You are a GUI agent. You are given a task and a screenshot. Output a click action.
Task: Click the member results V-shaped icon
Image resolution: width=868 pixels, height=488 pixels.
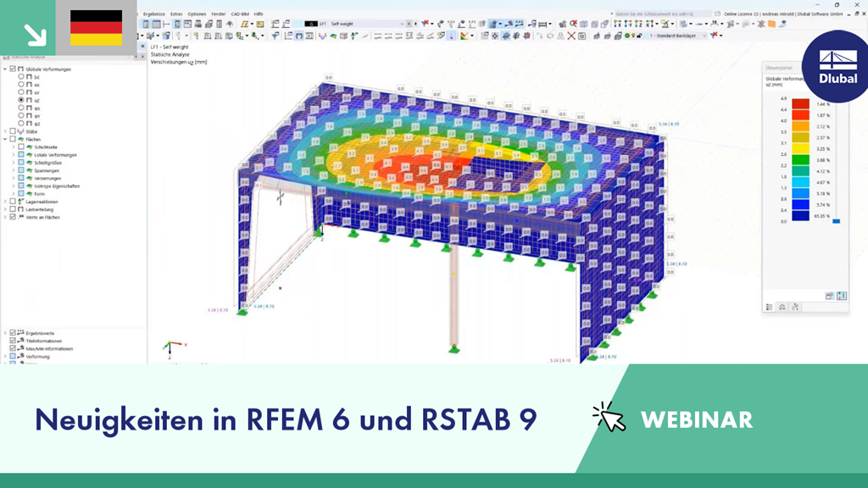click(322, 36)
